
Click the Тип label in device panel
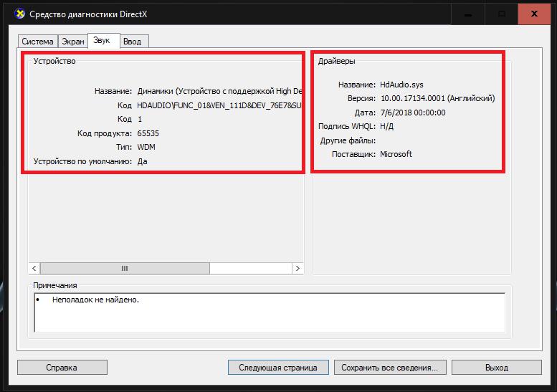tap(123, 147)
